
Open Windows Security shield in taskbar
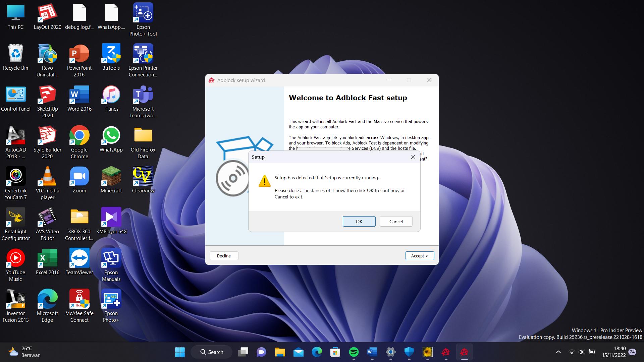[409, 352]
